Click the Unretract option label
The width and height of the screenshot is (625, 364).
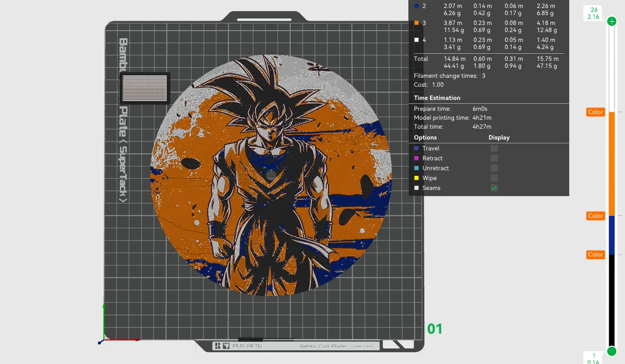436,168
